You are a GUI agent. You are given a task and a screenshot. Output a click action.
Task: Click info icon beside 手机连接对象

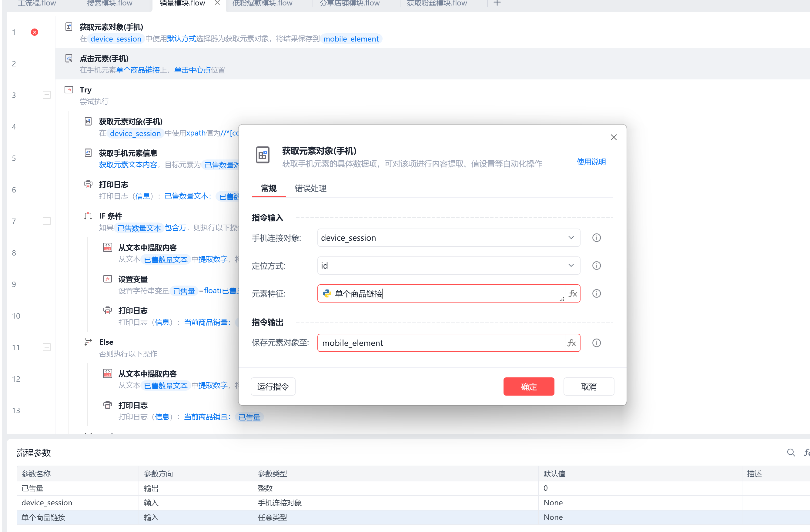[596, 238]
